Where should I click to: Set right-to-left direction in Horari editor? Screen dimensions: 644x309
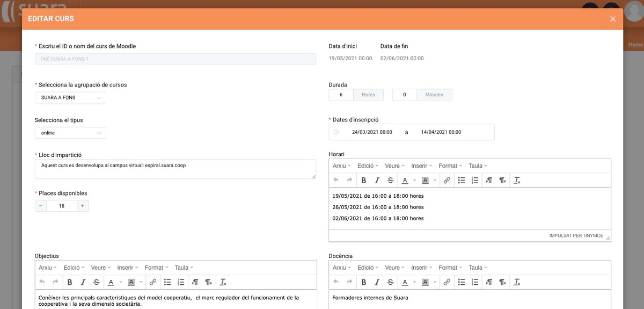click(502, 181)
